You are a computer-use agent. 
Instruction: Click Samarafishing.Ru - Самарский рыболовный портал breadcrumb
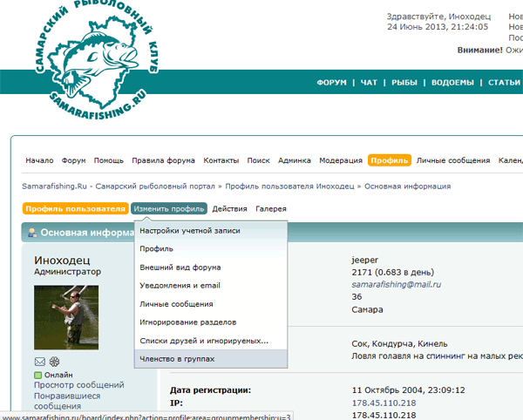(x=119, y=186)
